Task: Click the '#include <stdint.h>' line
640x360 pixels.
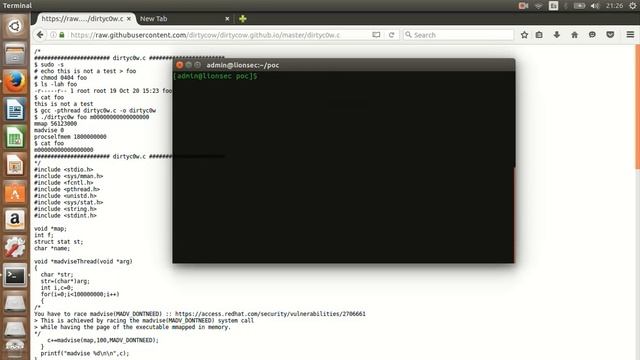Action: pyautogui.click(x=65, y=216)
